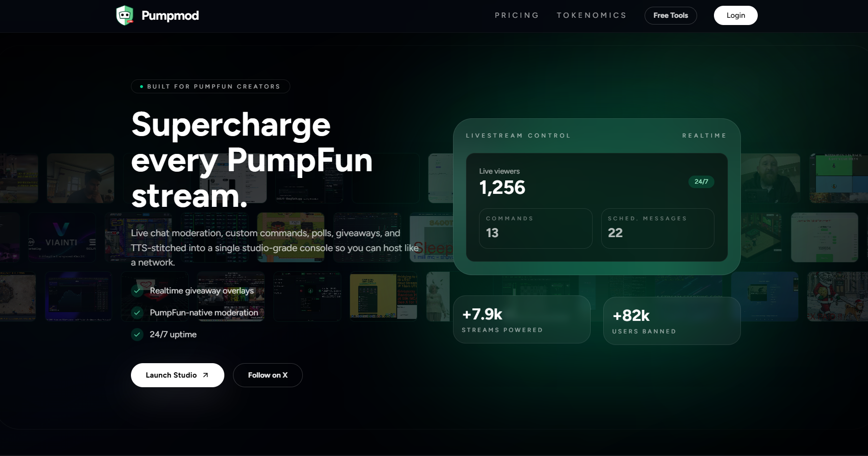
Task: Select the 24/7 badge on the live viewers card
Action: point(701,182)
